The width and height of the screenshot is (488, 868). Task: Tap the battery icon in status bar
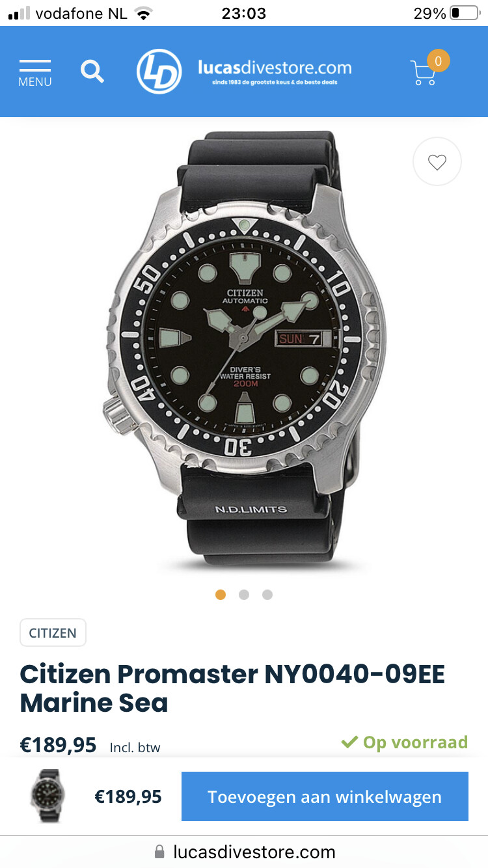point(465,13)
